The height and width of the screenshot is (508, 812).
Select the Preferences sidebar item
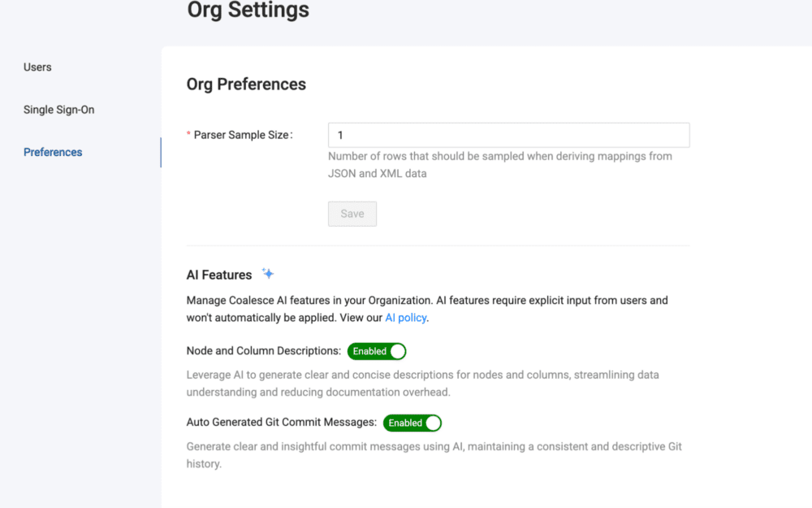coord(53,152)
